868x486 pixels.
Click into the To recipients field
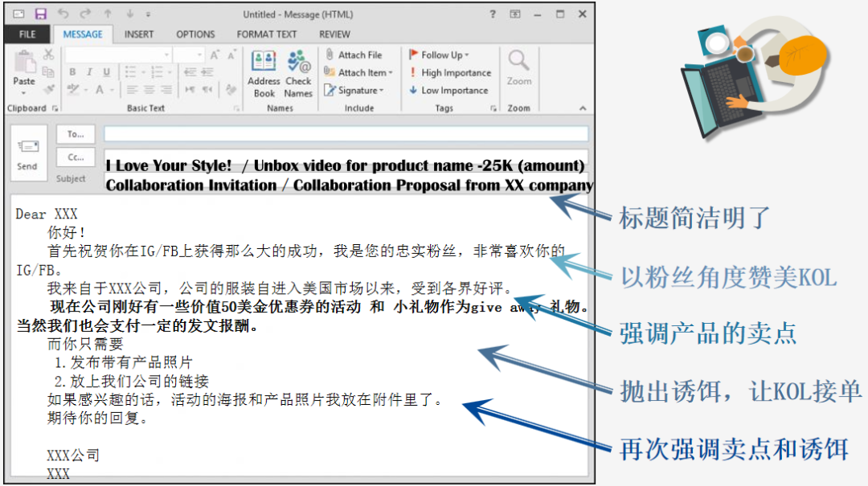pos(346,134)
